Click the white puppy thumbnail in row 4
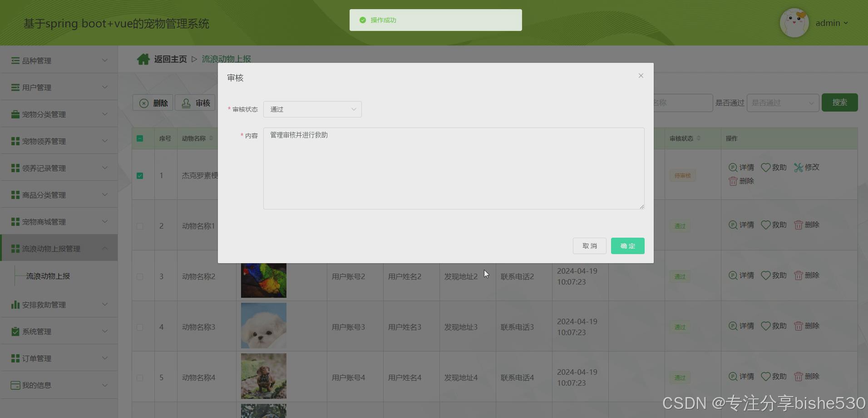Image resolution: width=868 pixels, height=418 pixels. pos(263,326)
